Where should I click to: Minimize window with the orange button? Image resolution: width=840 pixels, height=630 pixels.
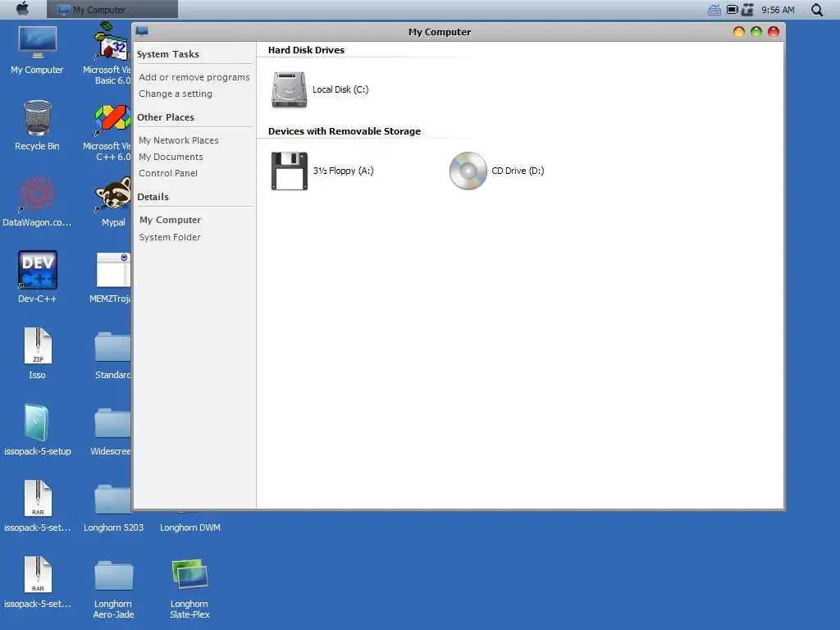(739, 32)
